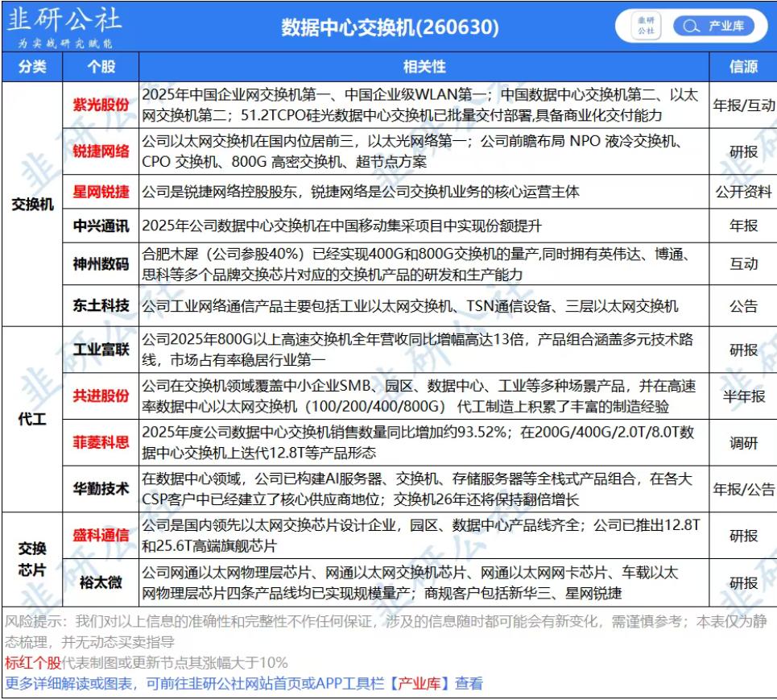Click 星网锐捷 description about 控股股东

[x=360, y=192]
